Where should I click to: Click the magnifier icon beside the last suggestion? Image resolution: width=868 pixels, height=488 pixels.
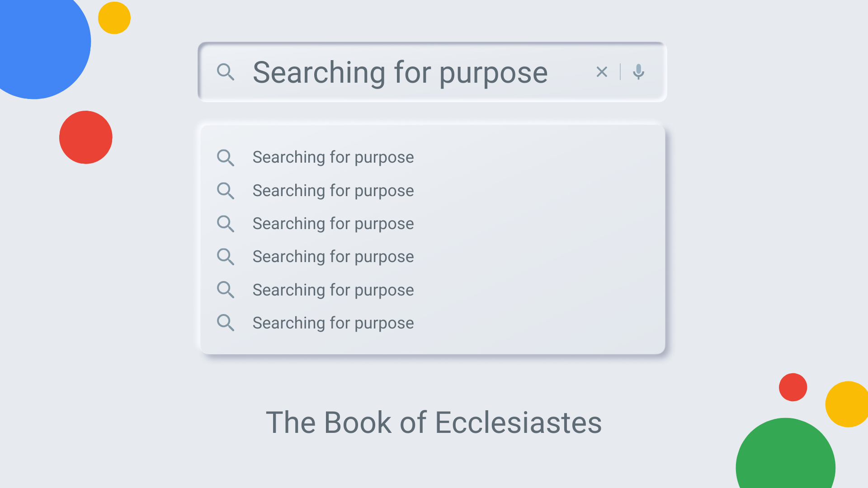[x=226, y=323]
